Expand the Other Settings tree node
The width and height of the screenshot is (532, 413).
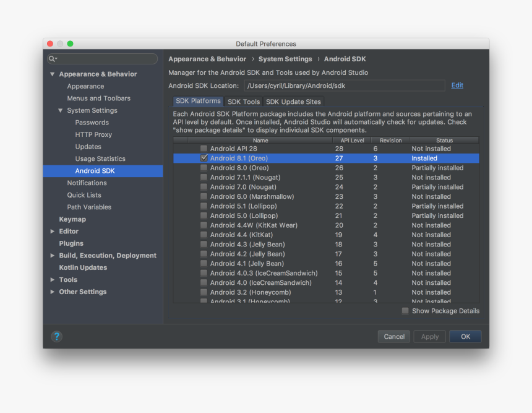pyautogui.click(x=52, y=292)
